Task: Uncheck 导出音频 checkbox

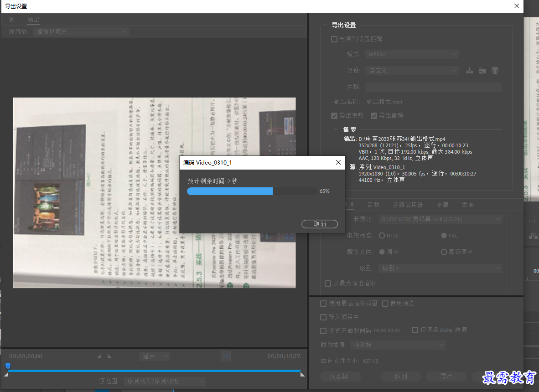Action: [374, 116]
